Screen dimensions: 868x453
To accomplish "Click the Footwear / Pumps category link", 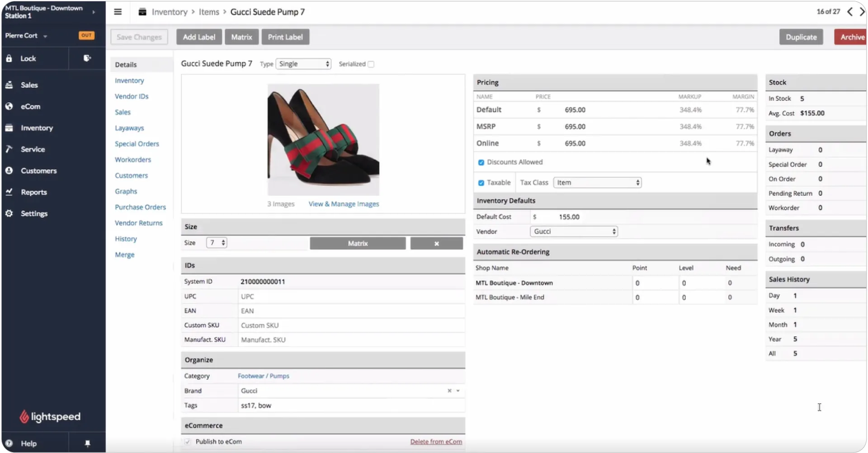I will pos(264,376).
